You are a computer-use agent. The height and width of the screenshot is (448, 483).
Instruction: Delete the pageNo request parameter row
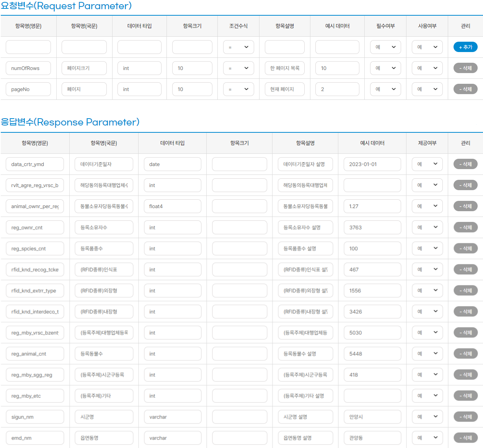pyautogui.click(x=465, y=89)
